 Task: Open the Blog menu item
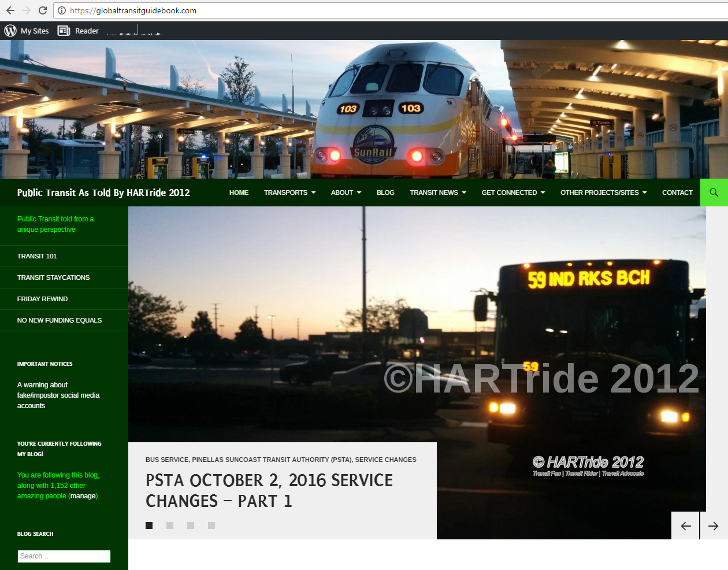pyautogui.click(x=385, y=193)
